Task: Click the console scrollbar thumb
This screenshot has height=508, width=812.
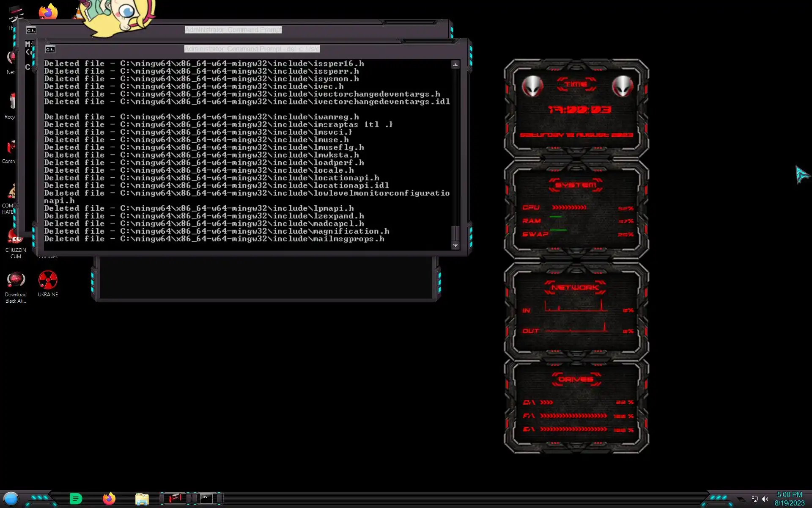Action: (x=455, y=233)
